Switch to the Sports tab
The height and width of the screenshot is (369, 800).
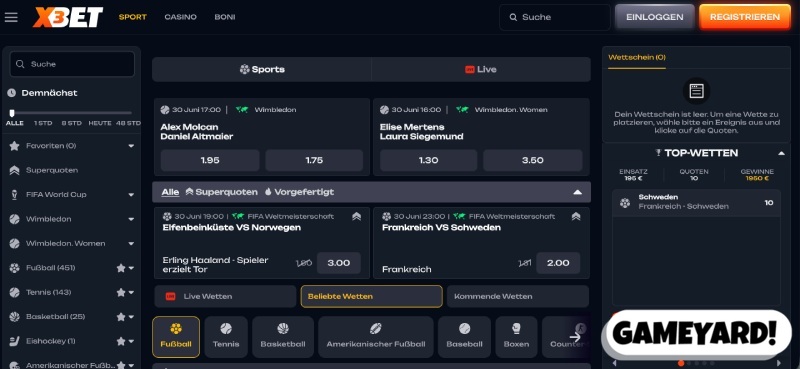(262, 69)
